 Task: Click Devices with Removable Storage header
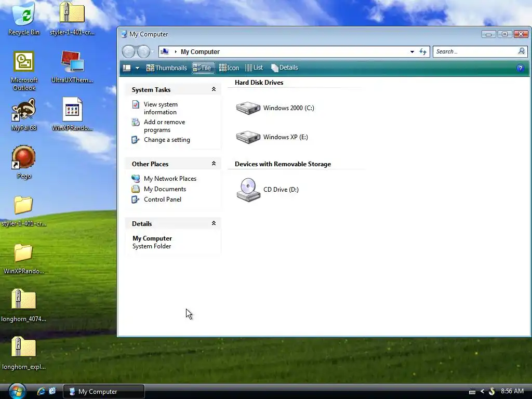283,164
